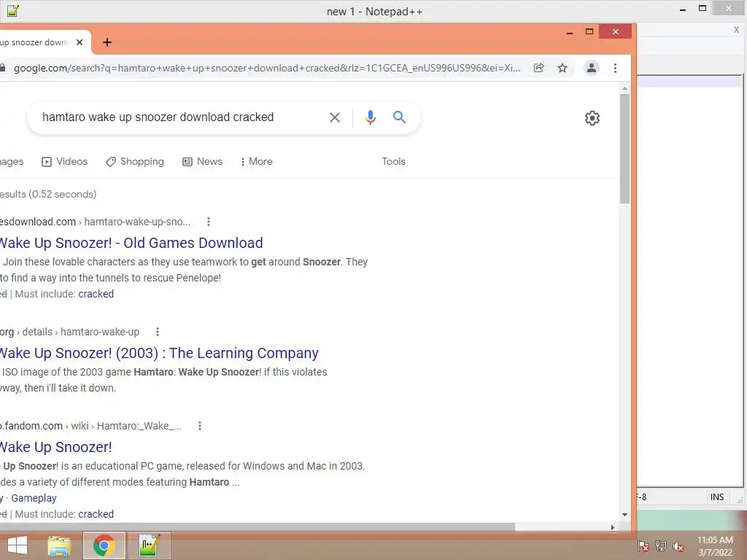
Task: Open The Learning Company 2003 result link
Action: click(159, 353)
